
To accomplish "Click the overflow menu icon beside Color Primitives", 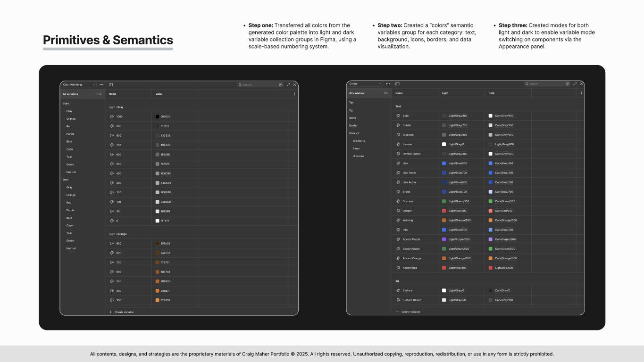I will (x=101, y=84).
